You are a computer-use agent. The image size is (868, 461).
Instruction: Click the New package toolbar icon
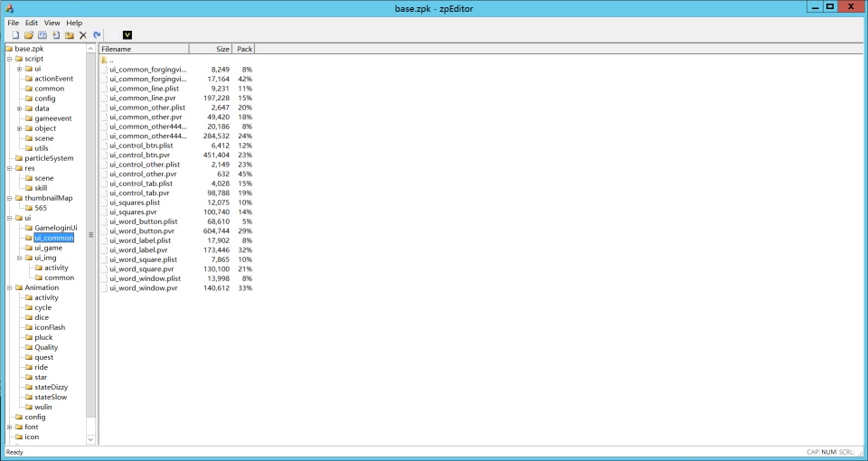tap(15, 35)
